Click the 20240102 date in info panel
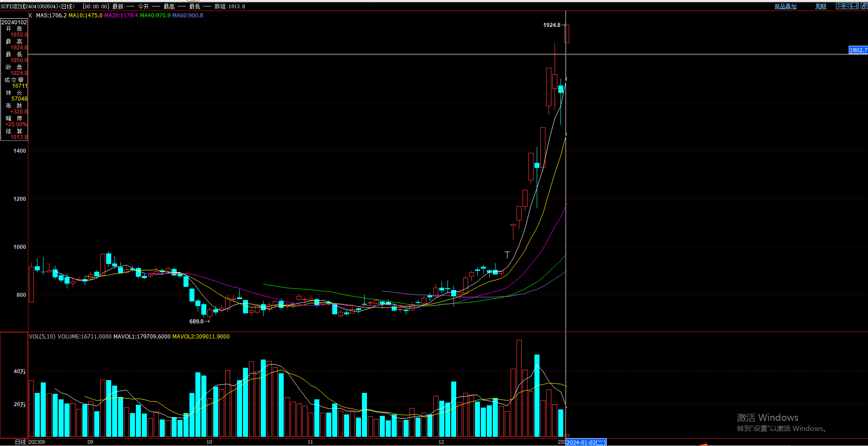Screen dimensions: 868x446 (14, 22)
